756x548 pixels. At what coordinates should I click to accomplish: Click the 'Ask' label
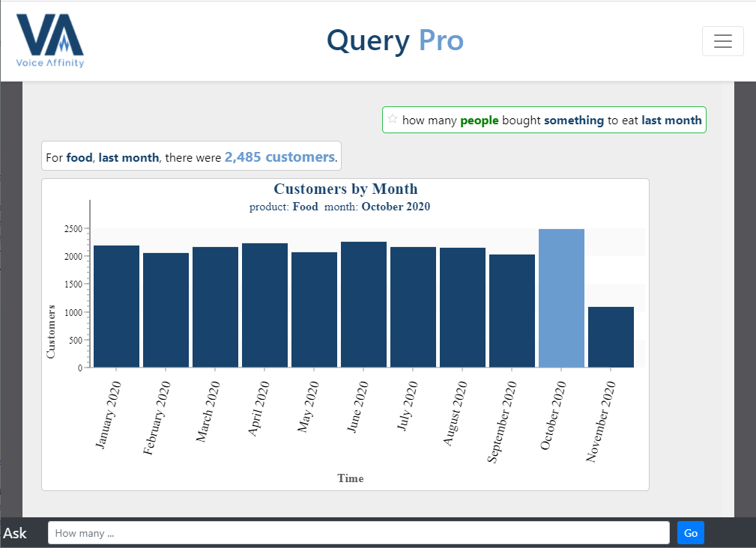point(15,533)
